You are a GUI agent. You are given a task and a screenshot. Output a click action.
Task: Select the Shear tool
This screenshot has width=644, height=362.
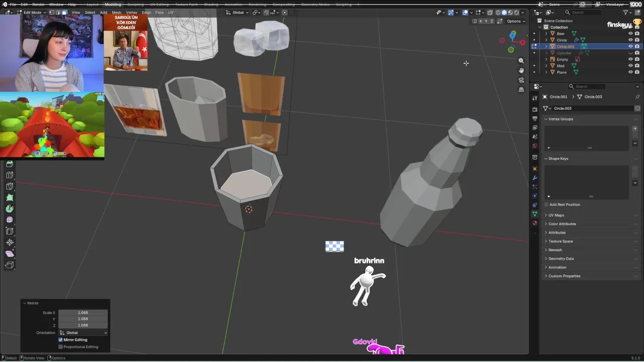point(10,253)
